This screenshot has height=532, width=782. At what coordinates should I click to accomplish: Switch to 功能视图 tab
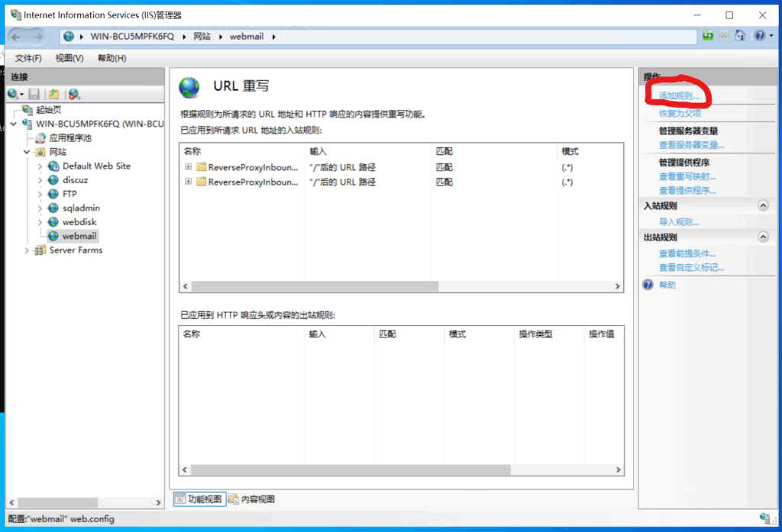click(x=200, y=499)
